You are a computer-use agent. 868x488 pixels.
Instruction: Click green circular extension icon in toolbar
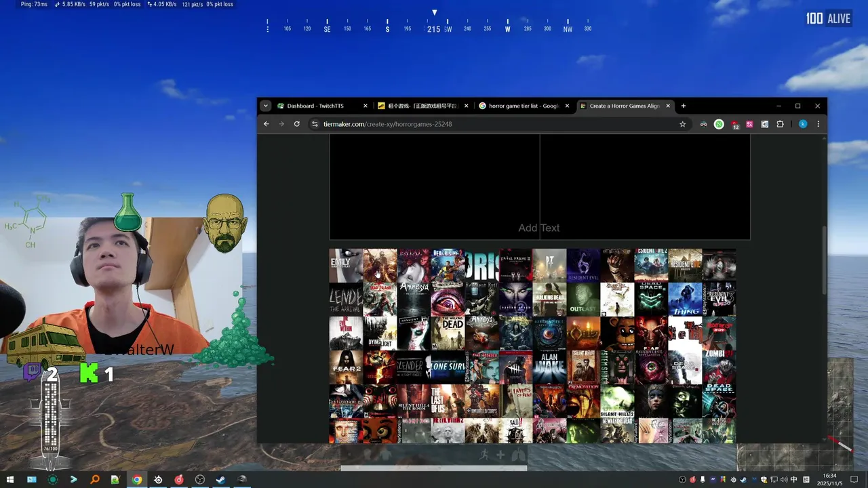tap(719, 124)
